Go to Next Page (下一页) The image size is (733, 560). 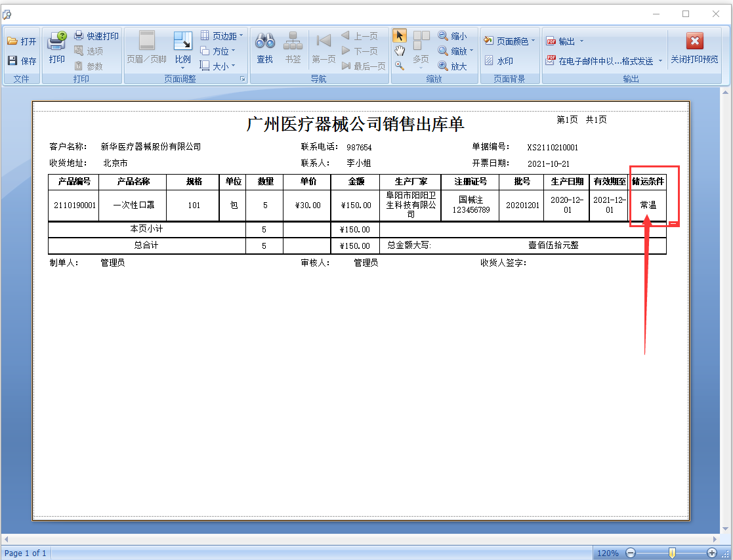click(x=359, y=51)
